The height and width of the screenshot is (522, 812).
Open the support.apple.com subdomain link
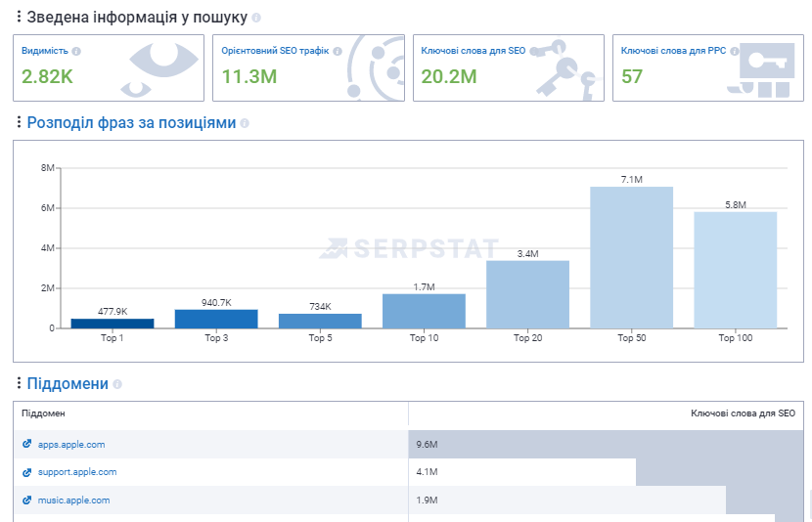pos(77,472)
